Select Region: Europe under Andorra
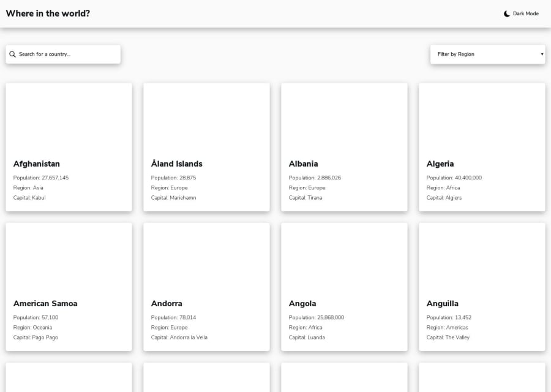 click(x=170, y=327)
